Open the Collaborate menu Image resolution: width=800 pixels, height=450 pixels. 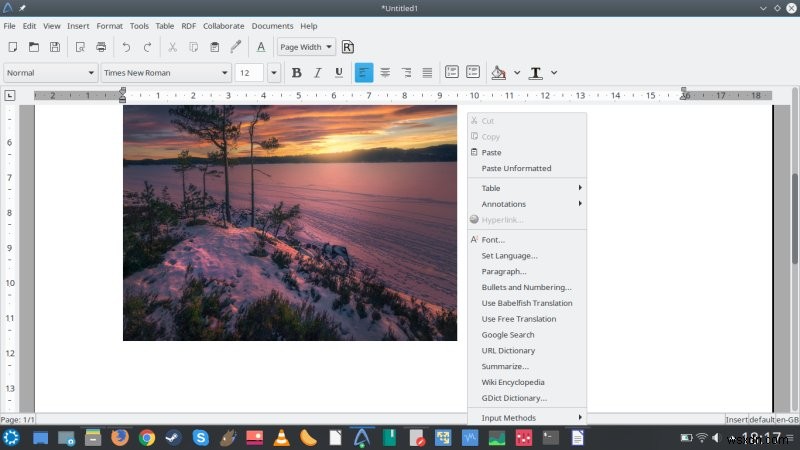point(223,26)
